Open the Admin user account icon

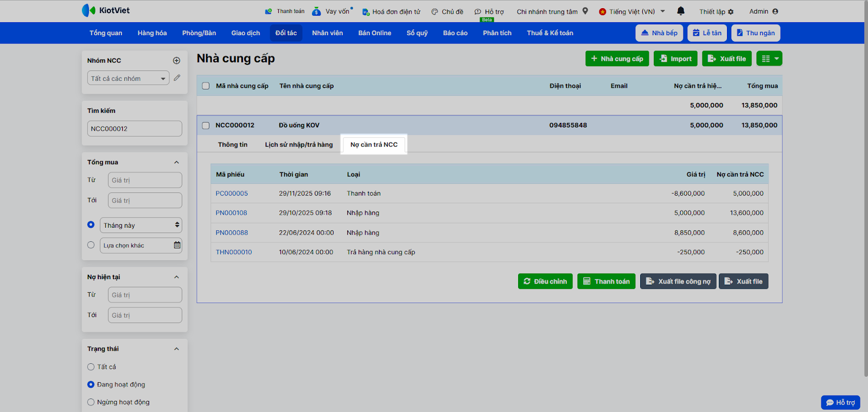pos(775,11)
